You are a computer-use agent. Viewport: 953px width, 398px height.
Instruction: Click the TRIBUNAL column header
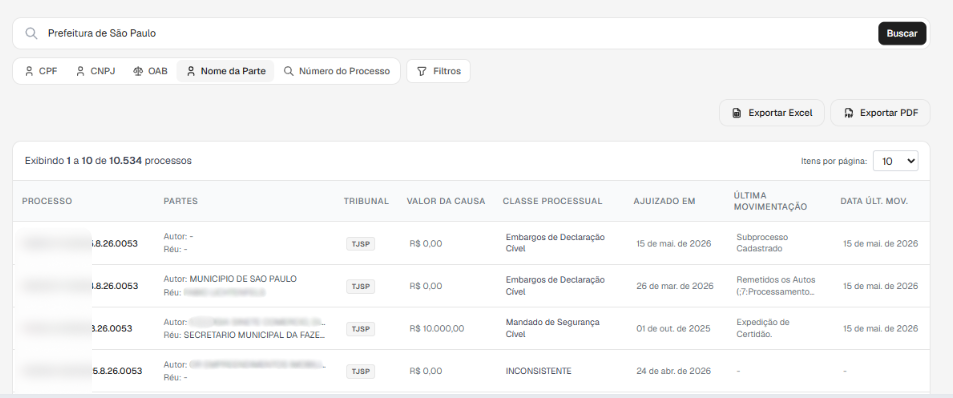pos(366,201)
